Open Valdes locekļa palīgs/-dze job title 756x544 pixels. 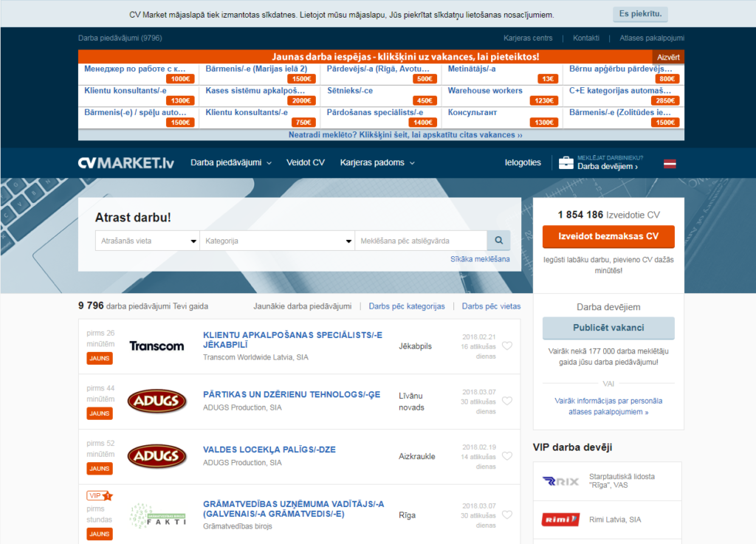[269, 450]
